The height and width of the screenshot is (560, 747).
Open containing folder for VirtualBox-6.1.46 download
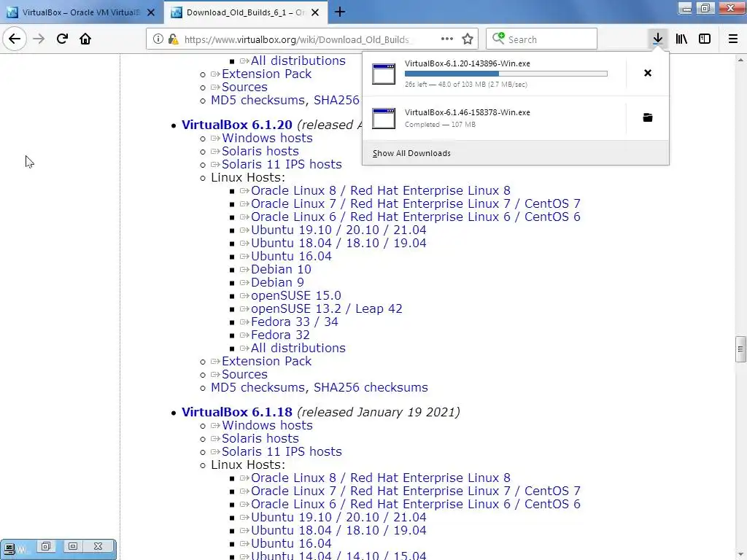tap(648, 117)
